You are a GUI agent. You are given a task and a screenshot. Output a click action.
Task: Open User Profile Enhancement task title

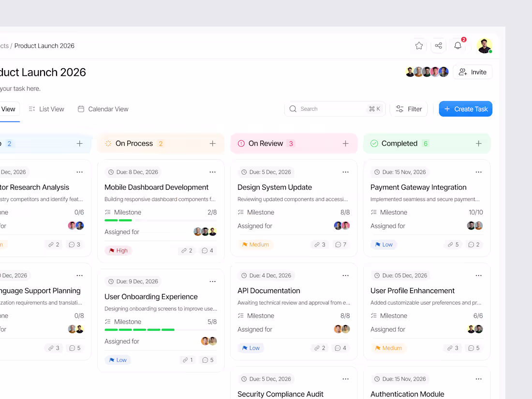click(x=412, y=291)
